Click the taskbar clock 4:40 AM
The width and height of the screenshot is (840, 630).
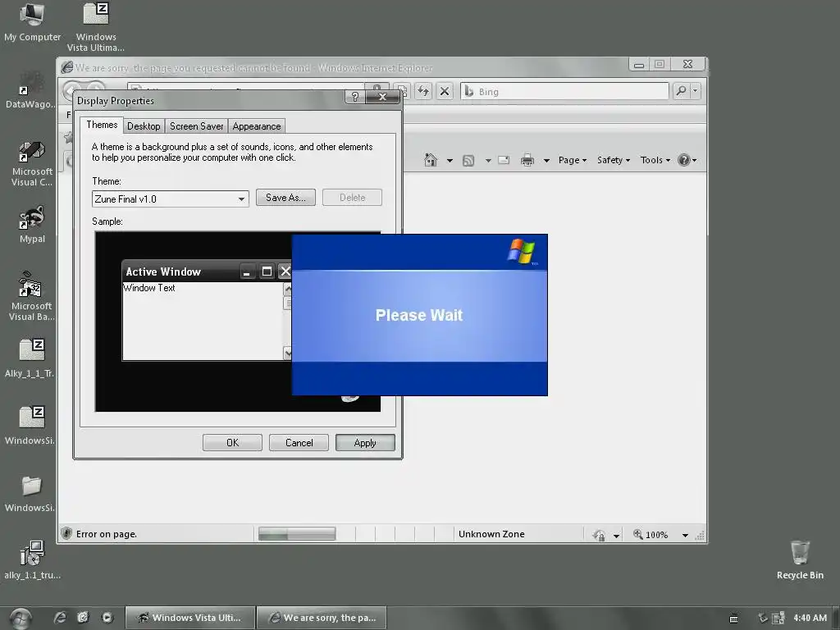tap(810, 618)
